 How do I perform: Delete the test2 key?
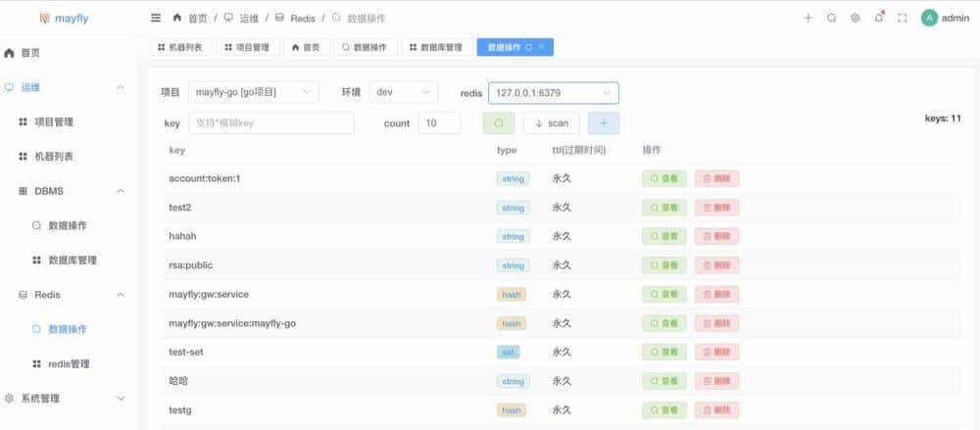tap(716, 208)
